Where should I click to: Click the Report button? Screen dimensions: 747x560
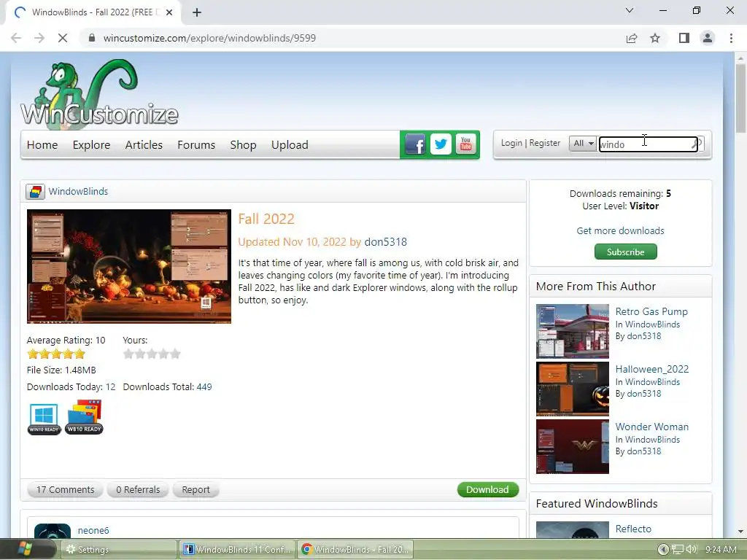(196, 489)
